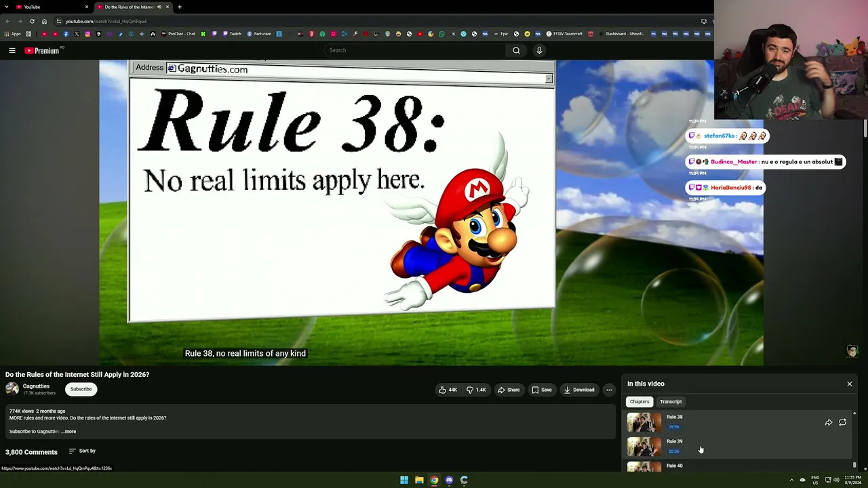Close the In this video panel

pyautogui.click(x=849, y=384)
